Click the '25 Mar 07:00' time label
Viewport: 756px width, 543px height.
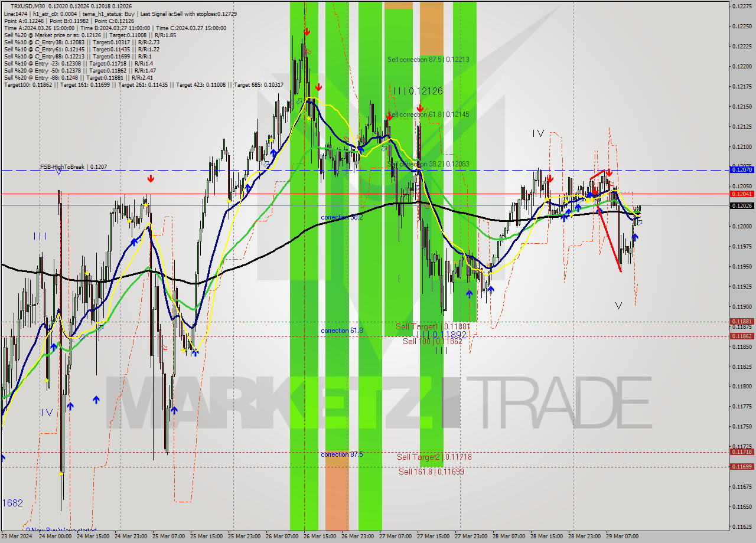click(167, 537)
